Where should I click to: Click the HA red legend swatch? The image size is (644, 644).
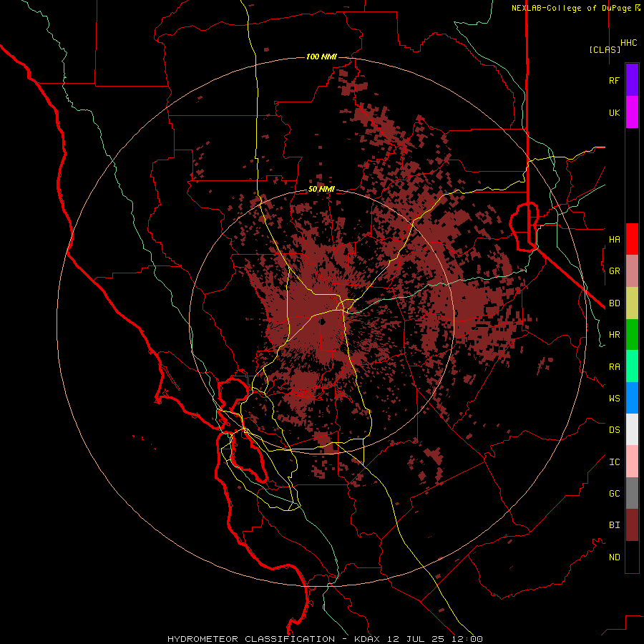632,239
